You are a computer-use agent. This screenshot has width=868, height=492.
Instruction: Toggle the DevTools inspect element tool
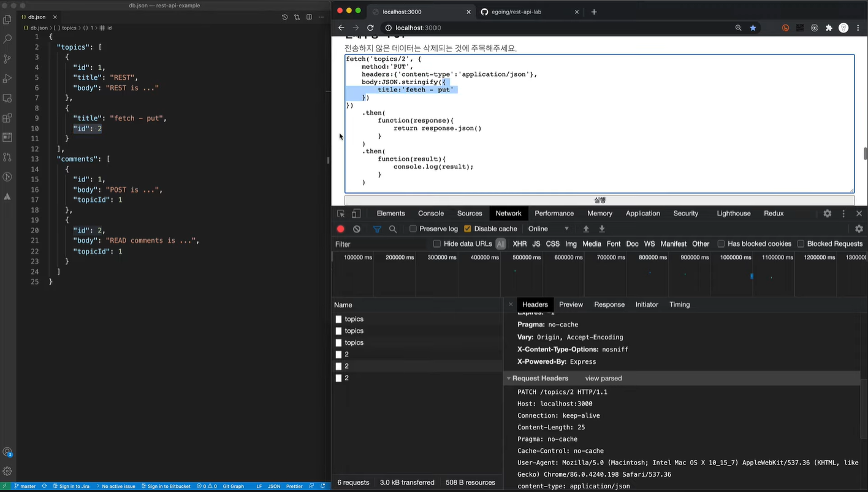341,213
